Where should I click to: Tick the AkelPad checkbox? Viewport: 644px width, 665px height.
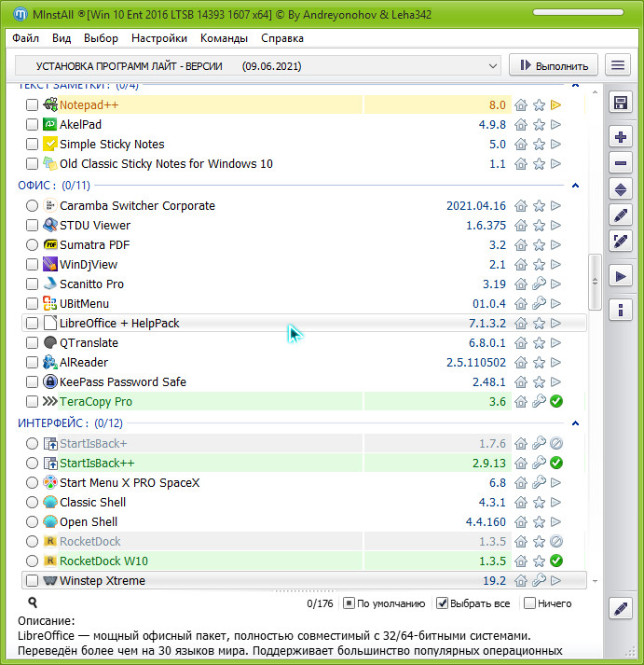[33, 125]
